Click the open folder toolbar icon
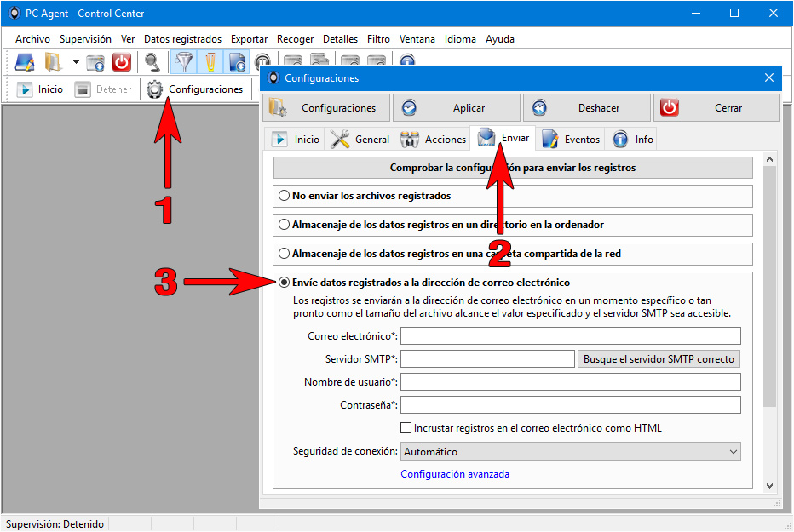 point(53,62)
